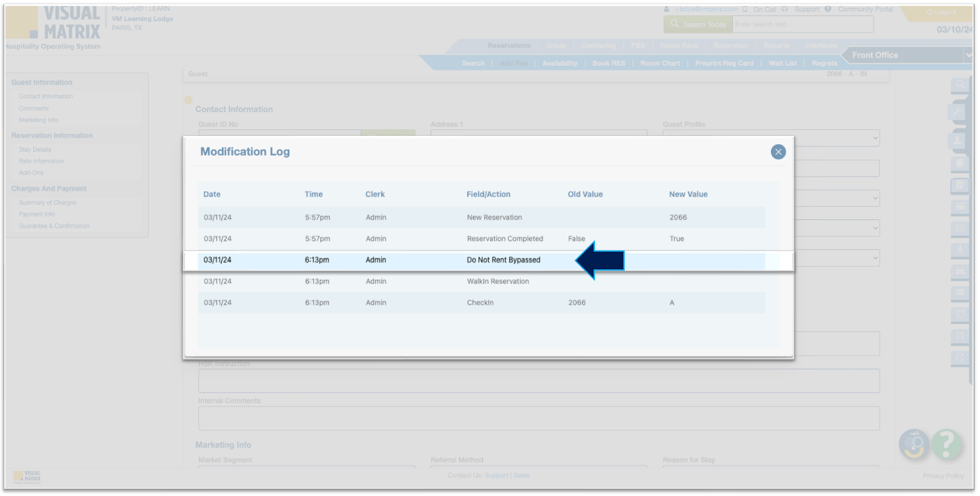980x496 pixels.
Task: Click the magnifier icon in right sidebar
Action: pos(960,85)
